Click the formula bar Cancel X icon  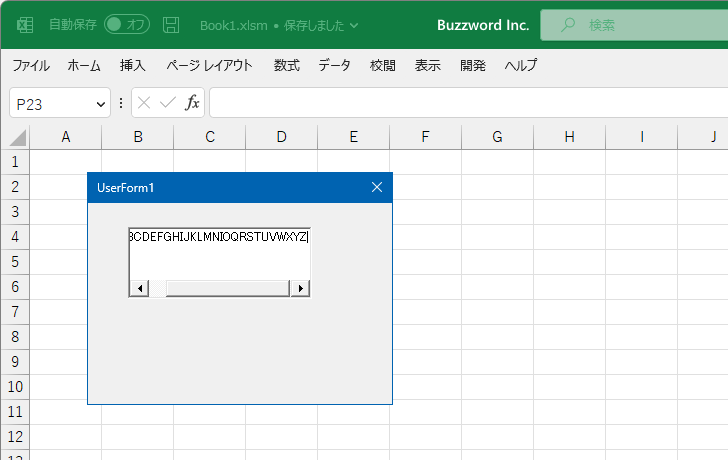145,102
